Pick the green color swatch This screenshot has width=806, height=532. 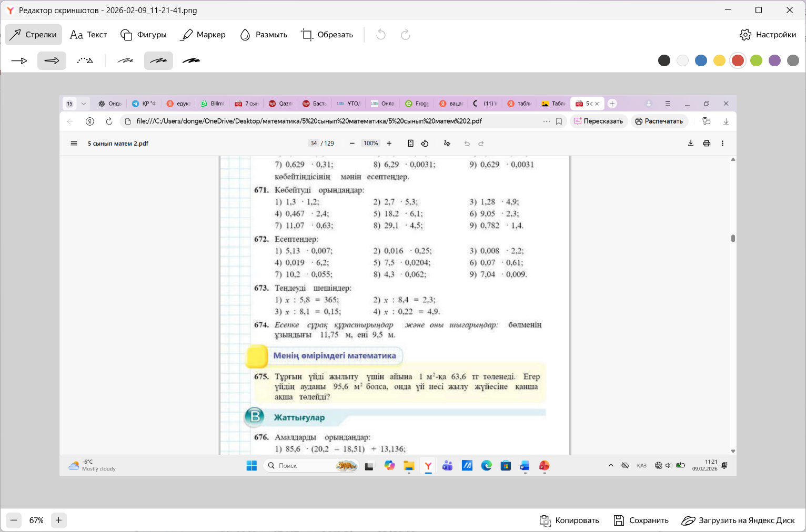(x=756, y=60)
